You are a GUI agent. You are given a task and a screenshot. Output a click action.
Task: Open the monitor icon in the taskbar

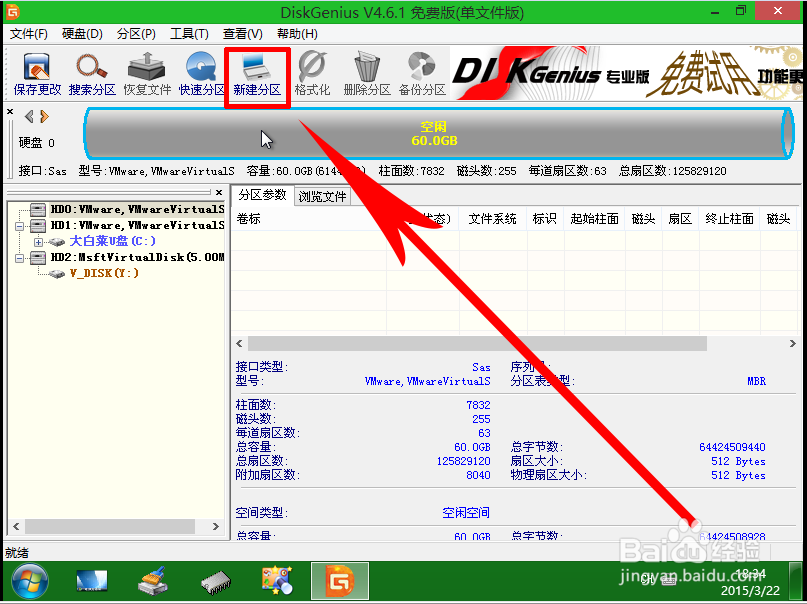(92, 582)
